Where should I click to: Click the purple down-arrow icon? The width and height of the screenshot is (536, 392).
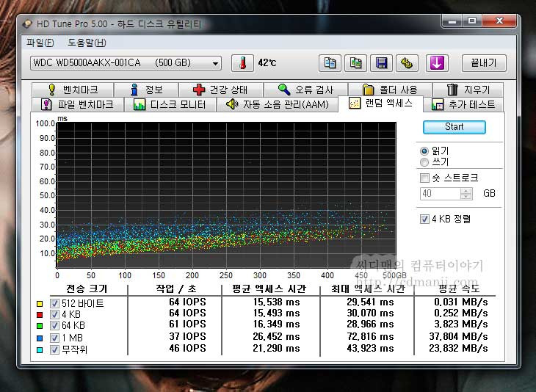coord(437,63)
